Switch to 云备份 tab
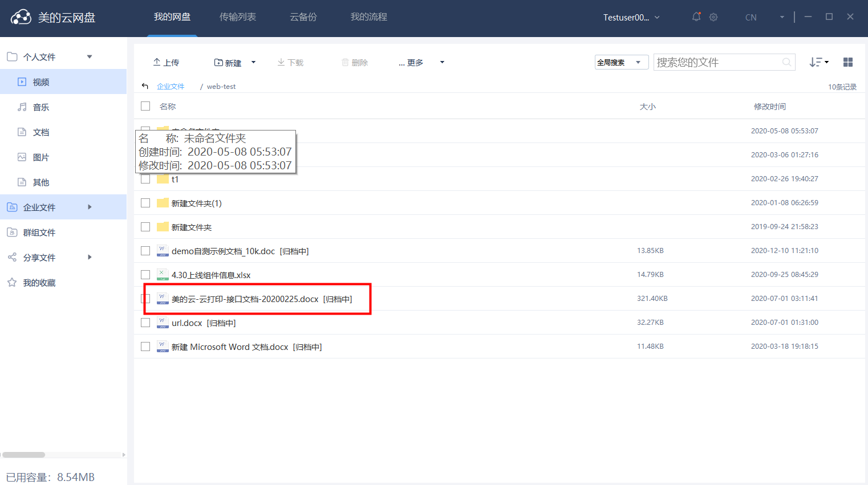 [x=303, y=17]
